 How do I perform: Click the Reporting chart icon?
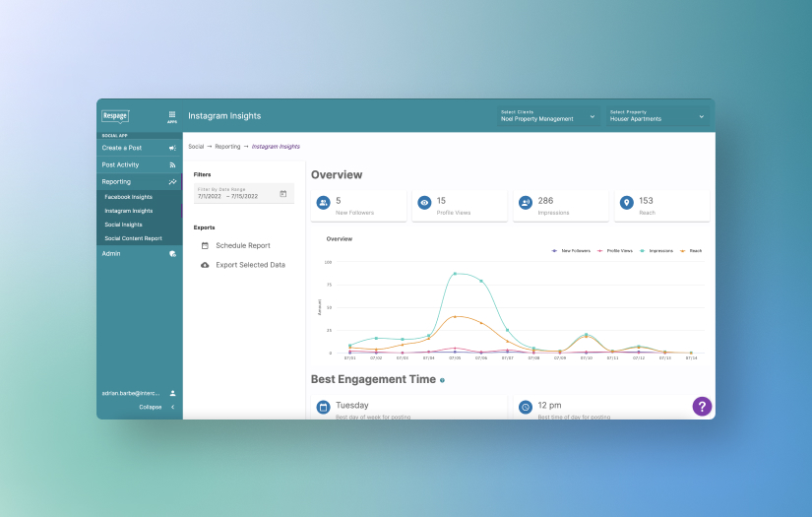point(172,182)
